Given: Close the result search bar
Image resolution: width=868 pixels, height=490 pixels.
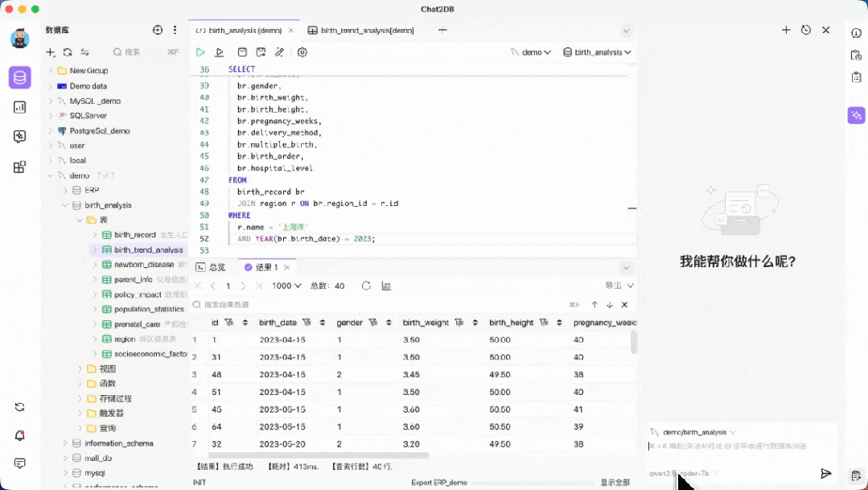Looking at the screenshot, I should 624,304.
